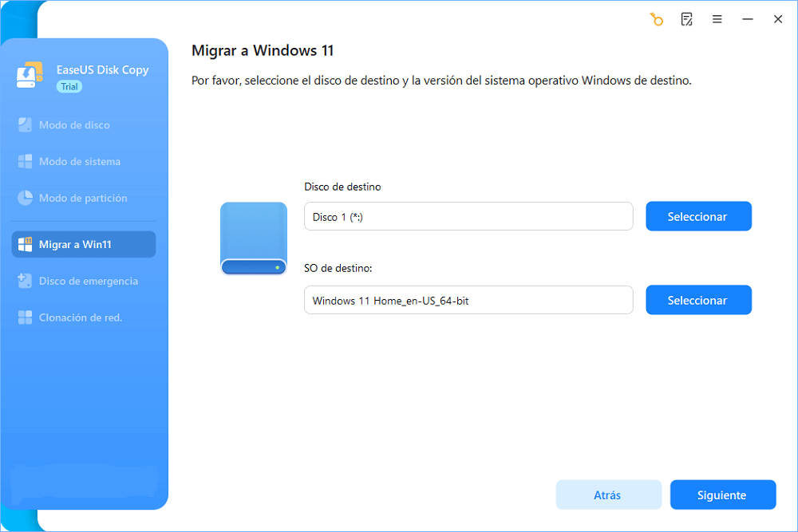
Task: Click the Modo de disco icon
Action: [x=25, y=125]
